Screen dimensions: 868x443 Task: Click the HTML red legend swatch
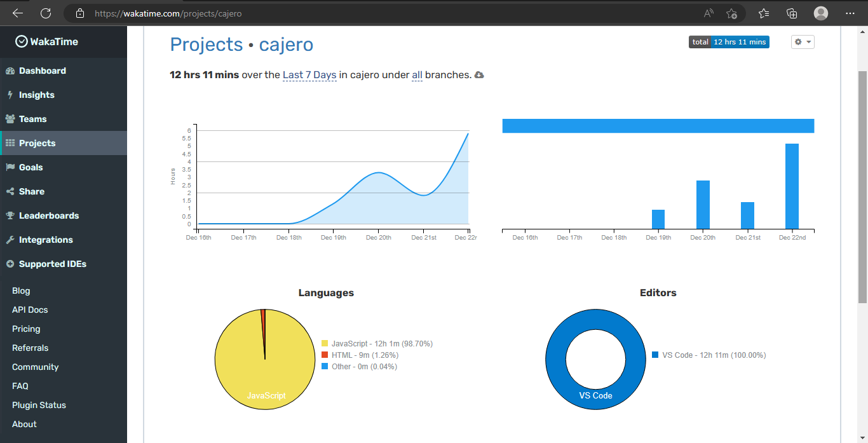(x=325, y=355)
